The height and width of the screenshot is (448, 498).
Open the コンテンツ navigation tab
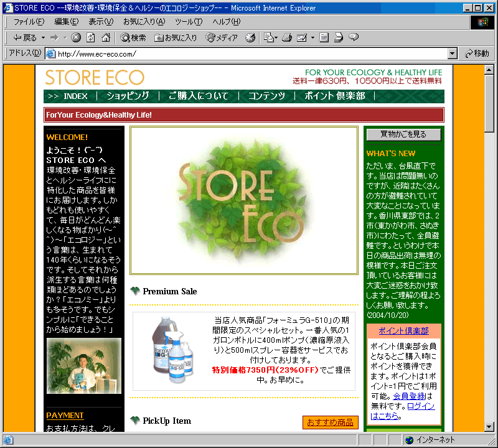pyautogui.click(x=266, y=96)
